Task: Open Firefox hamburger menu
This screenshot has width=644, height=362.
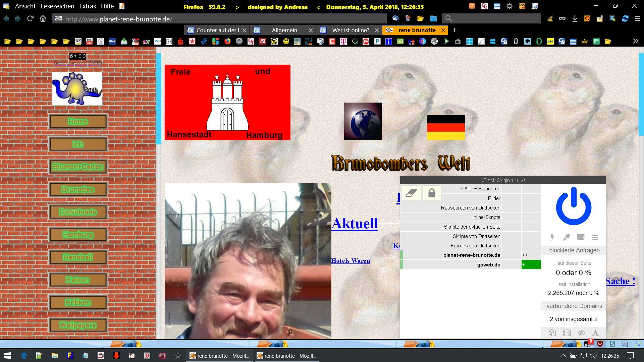Action: click(x=638, y=19)
